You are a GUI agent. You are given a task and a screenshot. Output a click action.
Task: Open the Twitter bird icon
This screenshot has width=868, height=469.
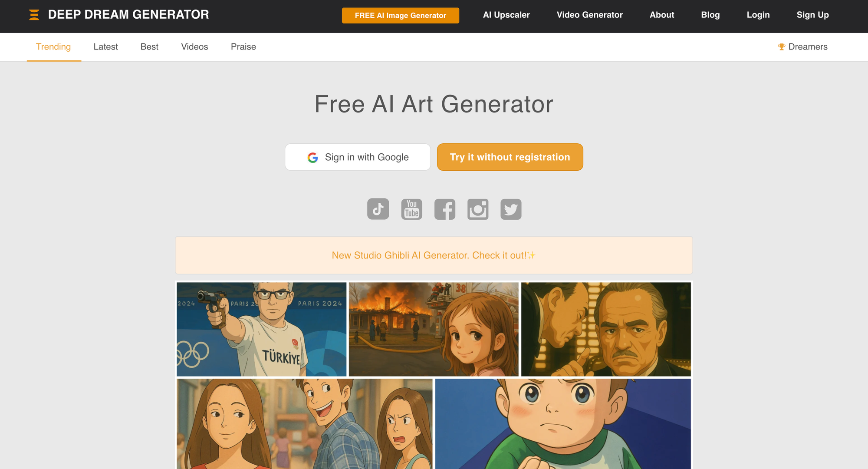511,209
